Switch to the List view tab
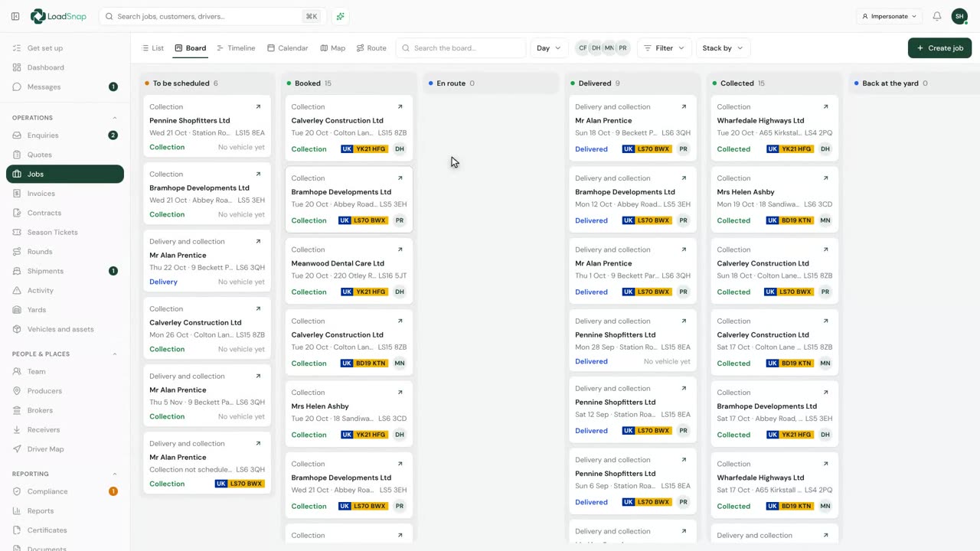Screen dimensions: 980x551 pyautogui.click(x=152, y=47)
